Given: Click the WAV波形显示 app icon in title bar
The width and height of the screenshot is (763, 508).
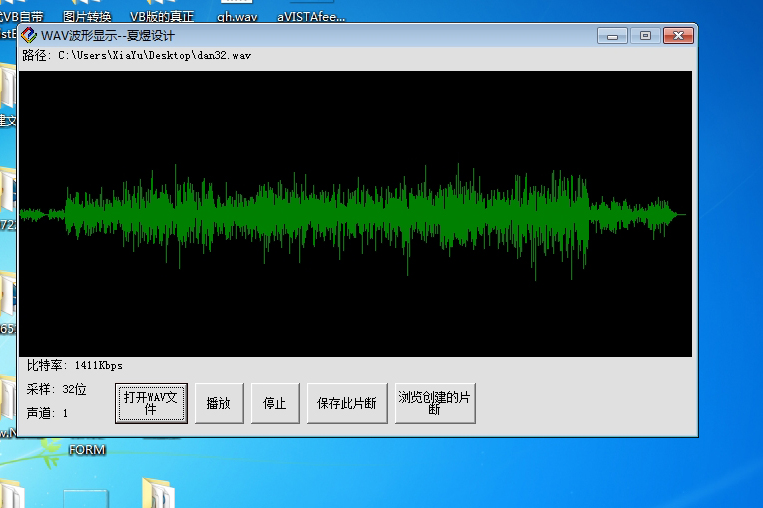Looking at the screenshot, I should click(29, 35).
